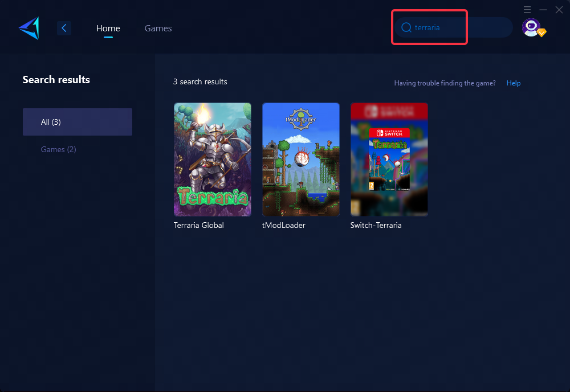Open the tModLoader cover thumbnail
Viewport: 570px width, 392px height.
pyautogui.click(x=300, y=160)
